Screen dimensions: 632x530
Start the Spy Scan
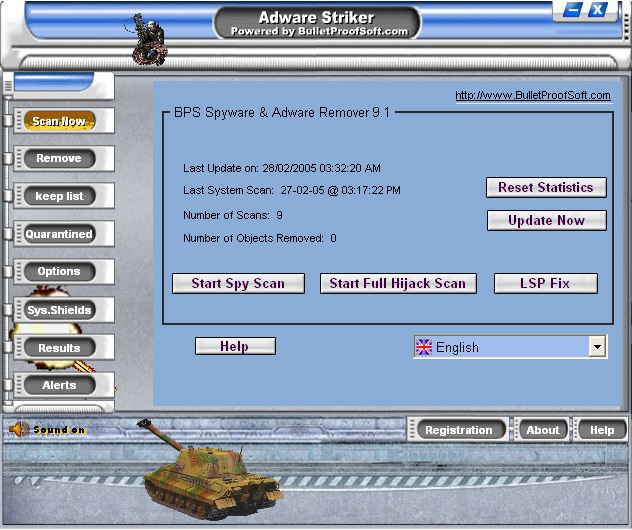point(238,283)
